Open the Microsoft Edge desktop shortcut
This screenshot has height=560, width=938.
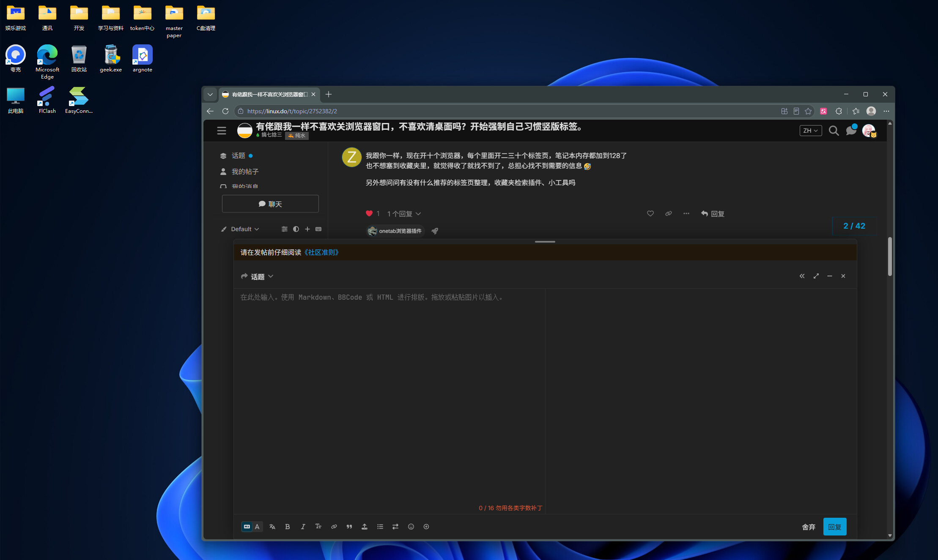(47, 62)
